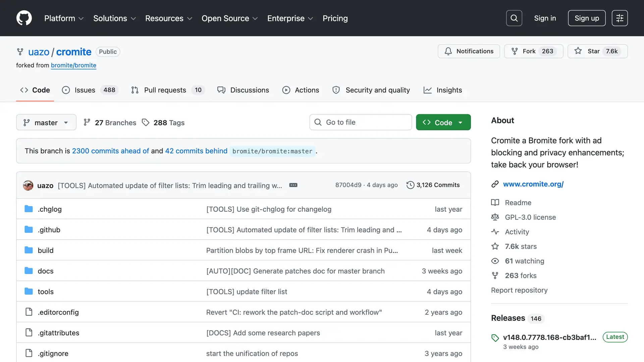Viewport: 644px width, 362px height.
Task: Click commit message '[TOOLS] update filter list'
Action: point(247,292)
